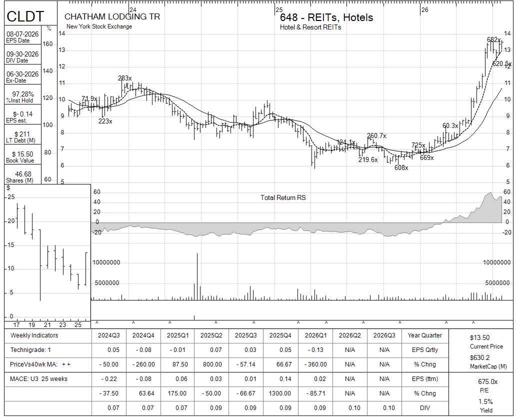This screenshot has height=420, width=516.
Task: Click the 2025Q3 column header
Action: click(x=246, y=335)
